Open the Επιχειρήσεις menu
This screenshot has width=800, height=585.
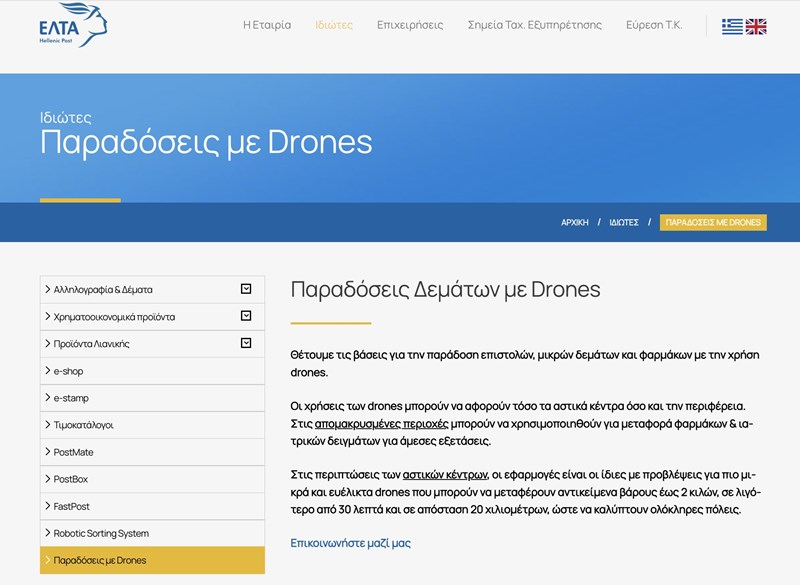click(x=410, y=25)
